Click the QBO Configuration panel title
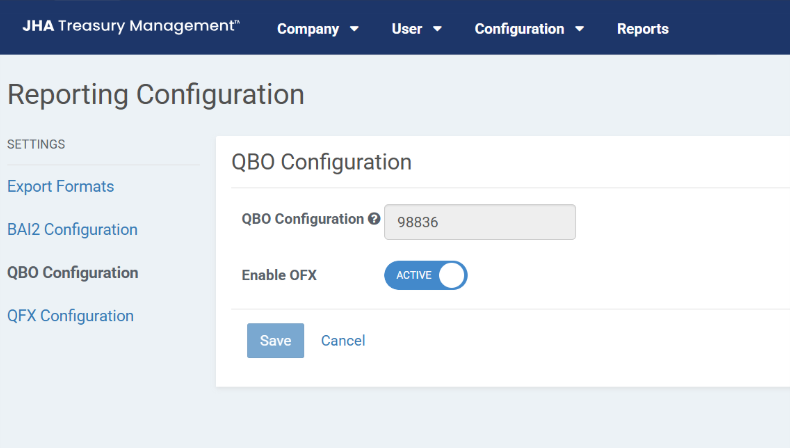 (321, 162)
